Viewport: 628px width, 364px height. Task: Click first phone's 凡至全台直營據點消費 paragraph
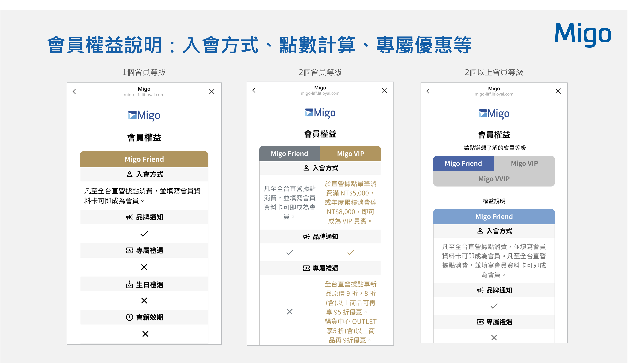pos(142,196)
